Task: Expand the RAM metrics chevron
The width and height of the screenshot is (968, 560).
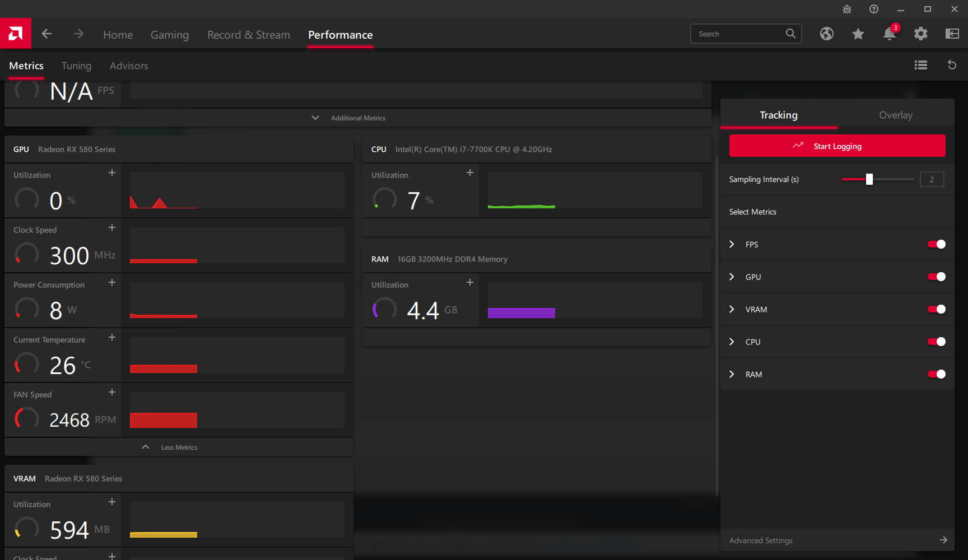Action: (732, 374)
